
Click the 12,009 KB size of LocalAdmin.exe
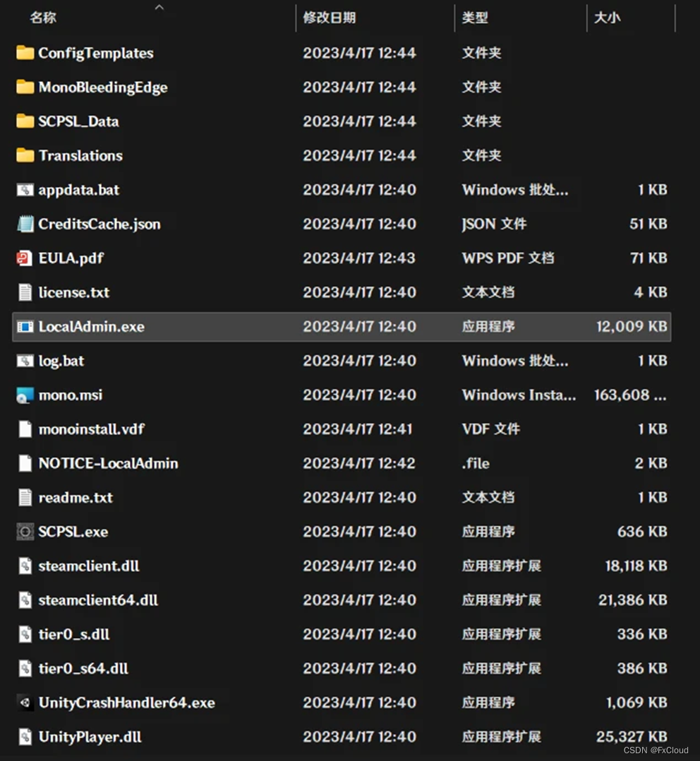632,327
